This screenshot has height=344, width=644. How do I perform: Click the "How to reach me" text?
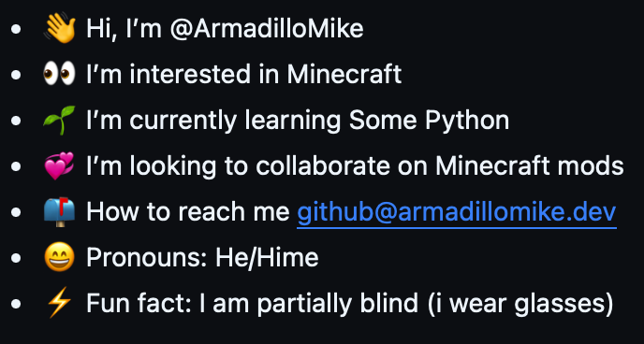pyautogui.click(x=188, y=212)
